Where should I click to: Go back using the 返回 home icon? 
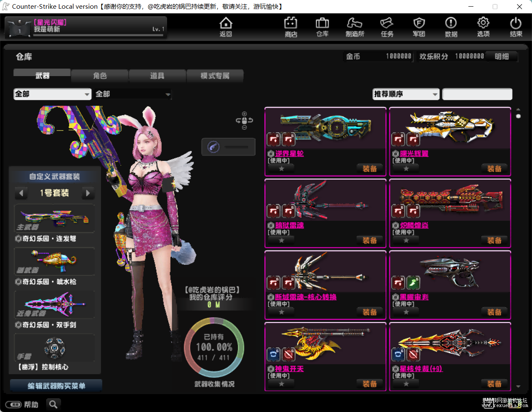pyautogui.click(x=226, y=27)
